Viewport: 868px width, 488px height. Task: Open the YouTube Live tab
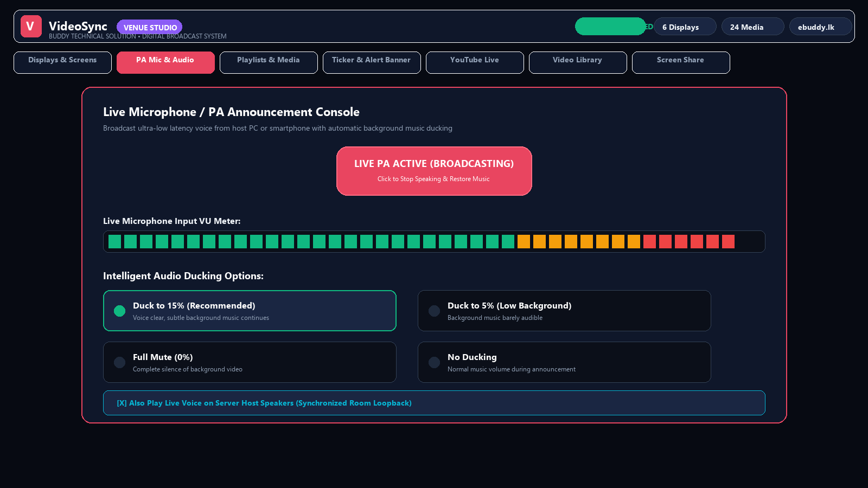pyautogui.click(x=475, y=62)
